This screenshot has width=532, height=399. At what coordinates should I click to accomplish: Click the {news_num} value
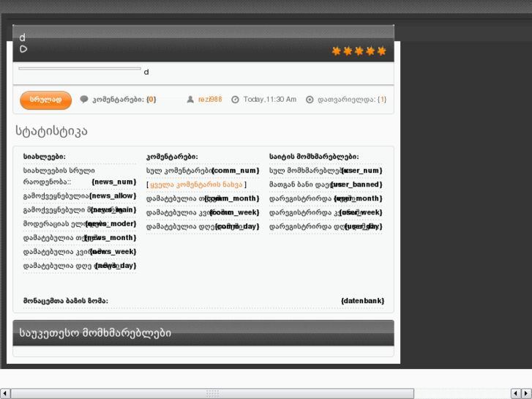click(114, 182)
